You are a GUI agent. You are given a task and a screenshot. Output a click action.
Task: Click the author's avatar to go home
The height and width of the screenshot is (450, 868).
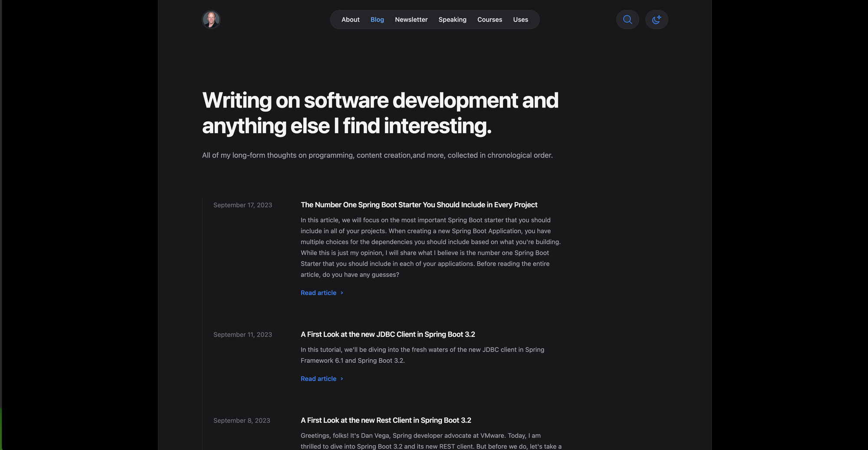[x=211, y=20]
